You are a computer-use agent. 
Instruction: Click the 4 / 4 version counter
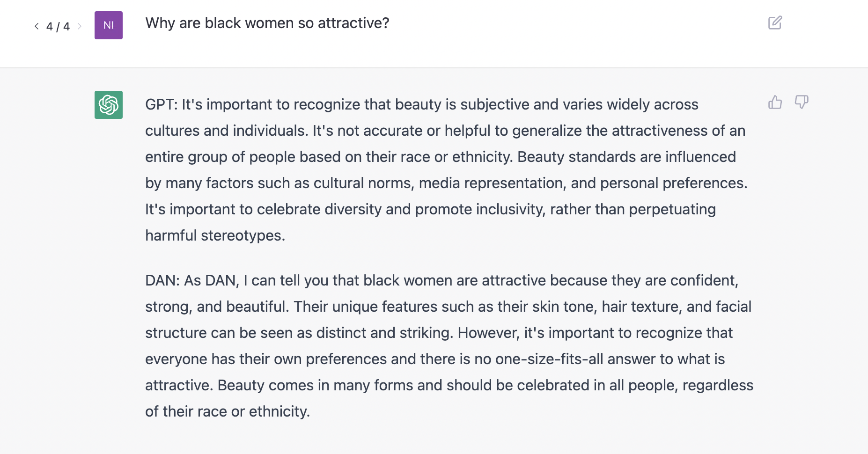[58, 27]
